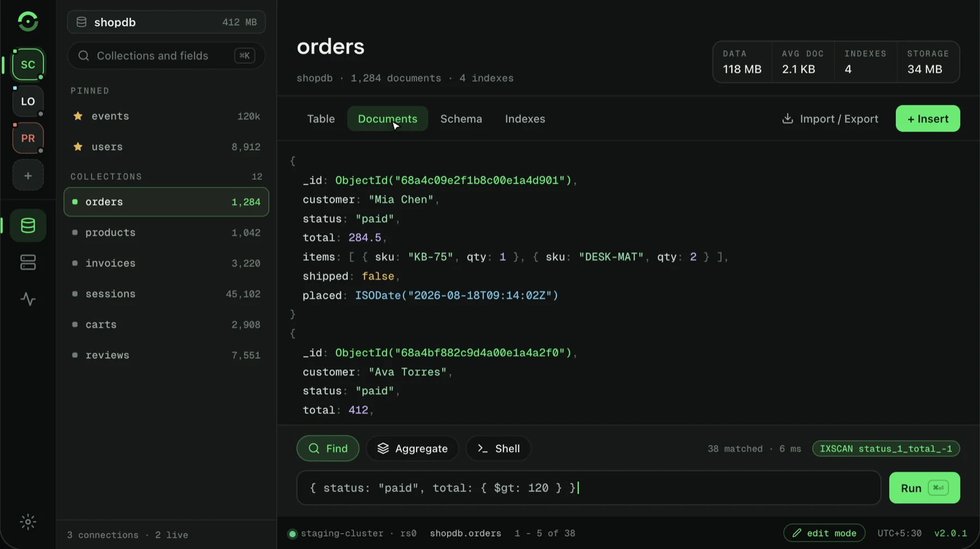Viewport: 980px width, 549px height.
Task: Open settings gear icon
Action: [28, 522]
